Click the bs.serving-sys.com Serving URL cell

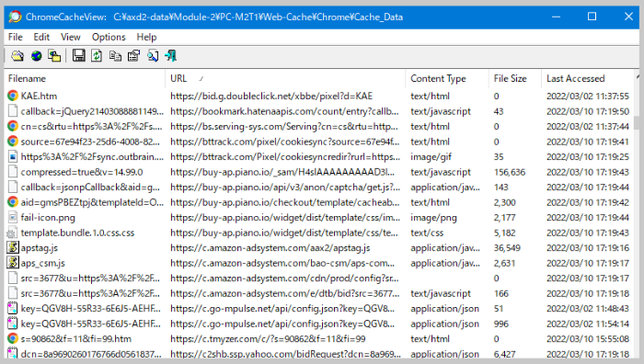click(x=284, y=126)
